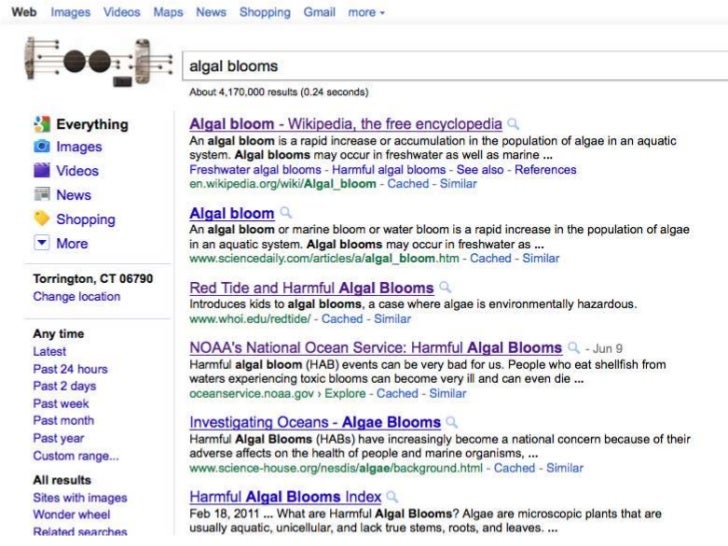Click Harmful algal blooms sitelink

click(389, 169)
